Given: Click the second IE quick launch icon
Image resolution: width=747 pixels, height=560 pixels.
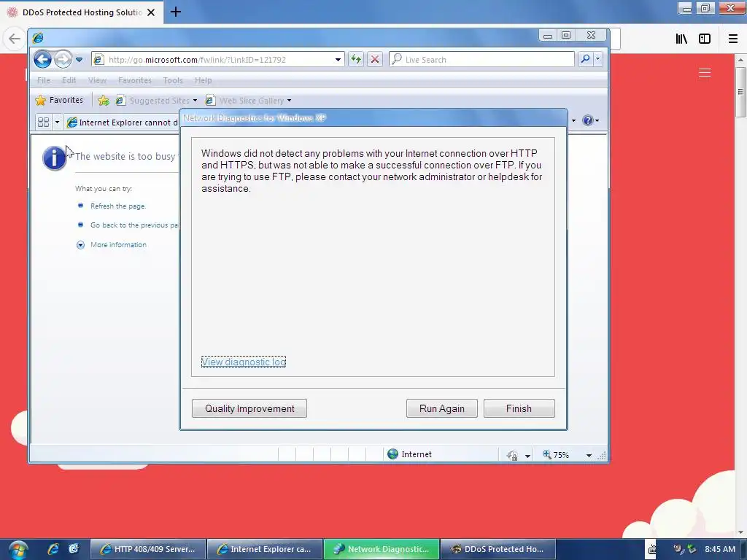Looking at the screenshot, I should 74,549.
